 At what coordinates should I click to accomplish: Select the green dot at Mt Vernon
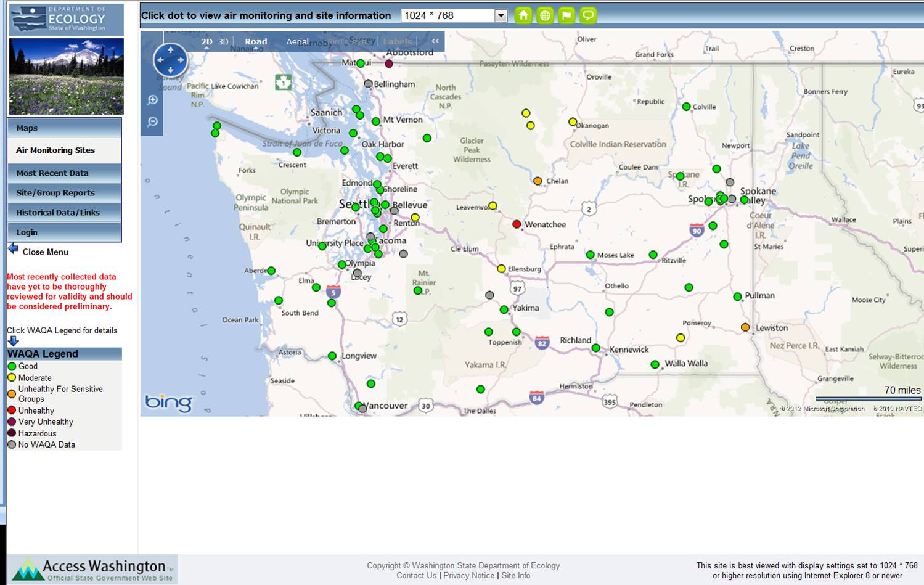point(376,121)
